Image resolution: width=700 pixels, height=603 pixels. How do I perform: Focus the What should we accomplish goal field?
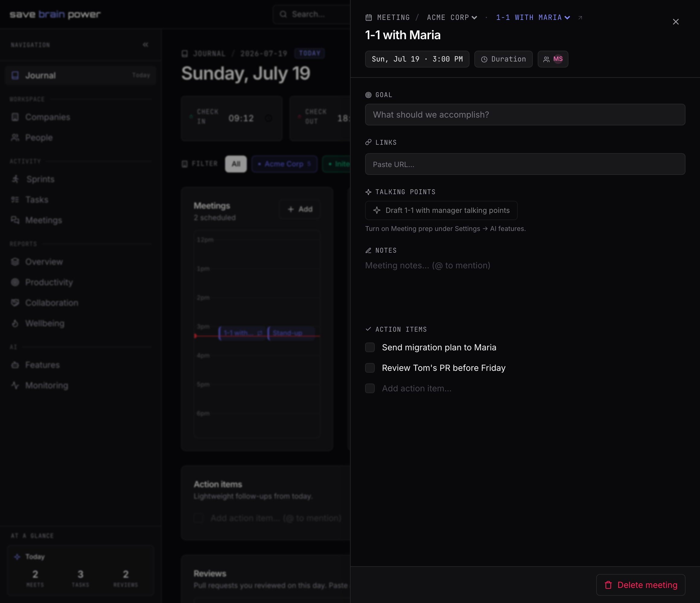click(525, 115)
